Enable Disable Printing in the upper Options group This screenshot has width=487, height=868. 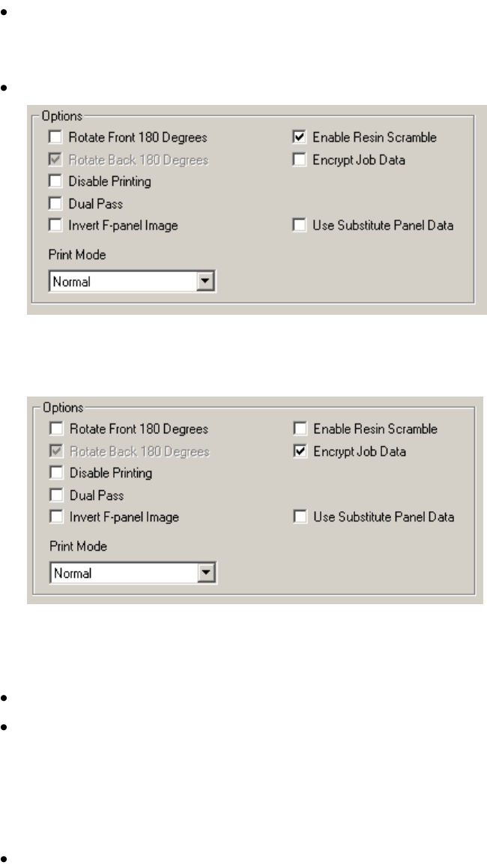click(55, 181)
